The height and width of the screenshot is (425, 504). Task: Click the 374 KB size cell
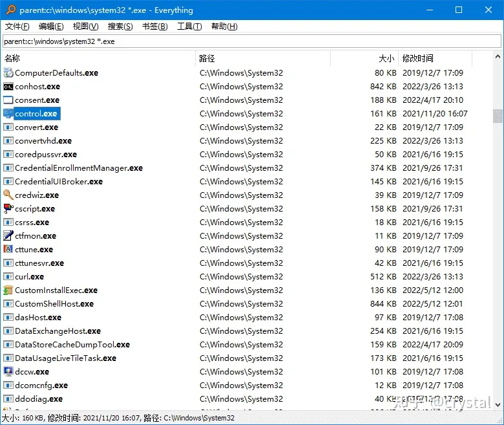tap(383, 168)
